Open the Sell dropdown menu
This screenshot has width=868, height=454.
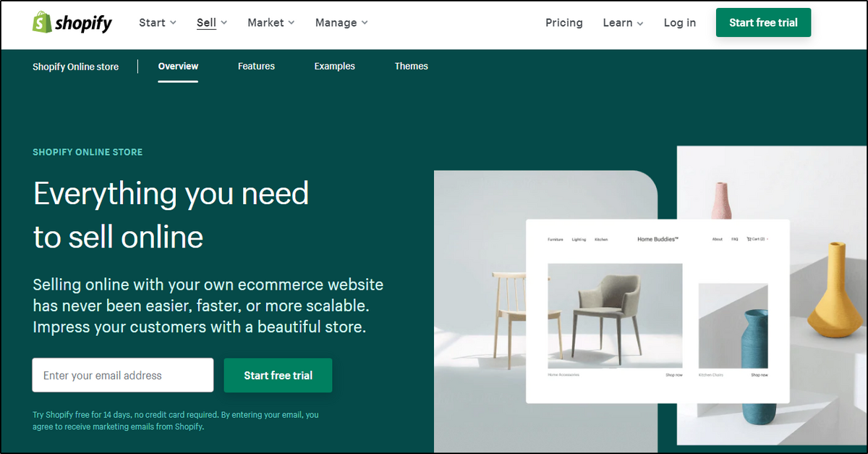point(212,22)
